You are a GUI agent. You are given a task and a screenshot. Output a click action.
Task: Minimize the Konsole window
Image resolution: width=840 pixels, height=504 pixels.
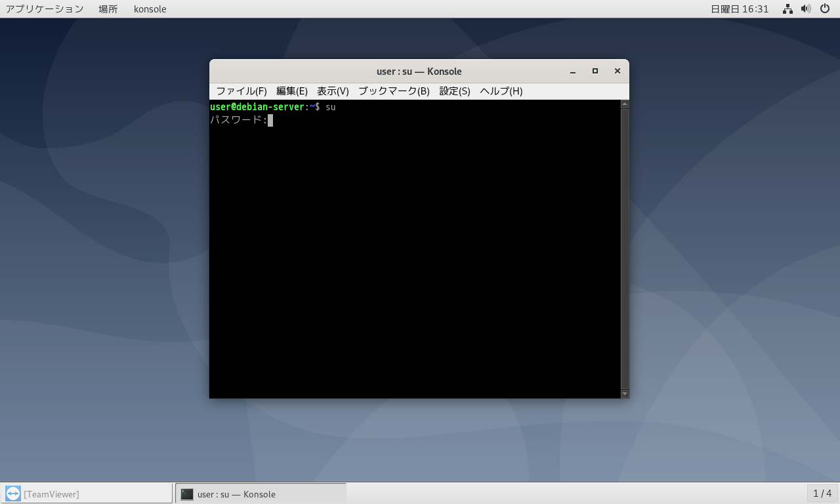(x=573, y=72)
